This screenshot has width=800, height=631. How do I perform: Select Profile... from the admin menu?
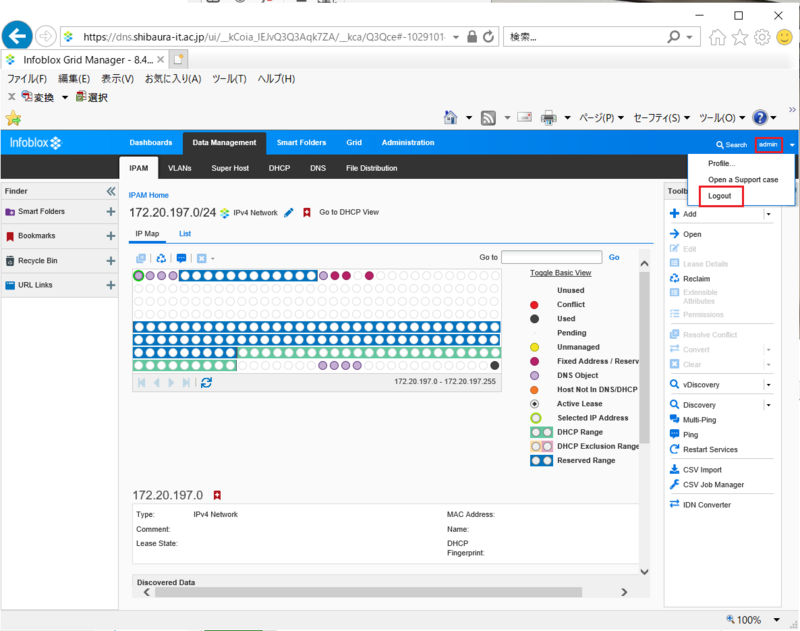tap(721, 163)
